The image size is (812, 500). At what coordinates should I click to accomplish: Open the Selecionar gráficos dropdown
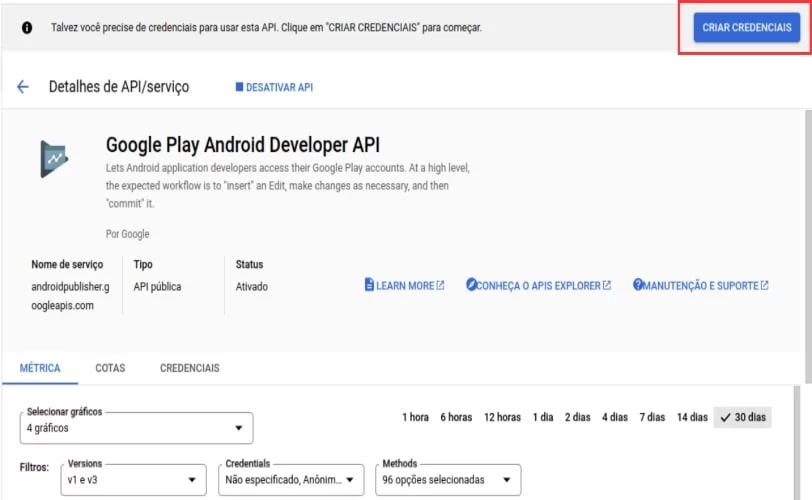(x=137, y=428)
